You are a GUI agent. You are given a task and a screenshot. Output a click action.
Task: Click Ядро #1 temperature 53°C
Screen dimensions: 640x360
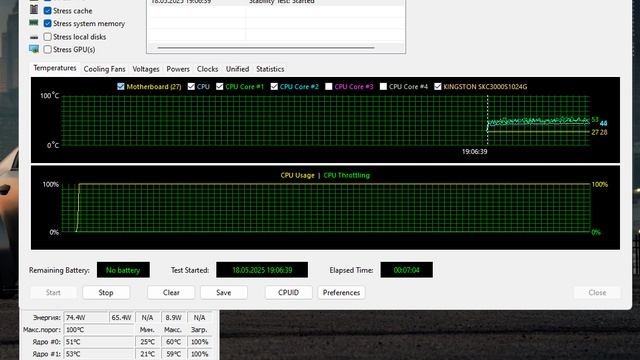tap(99, 354)
